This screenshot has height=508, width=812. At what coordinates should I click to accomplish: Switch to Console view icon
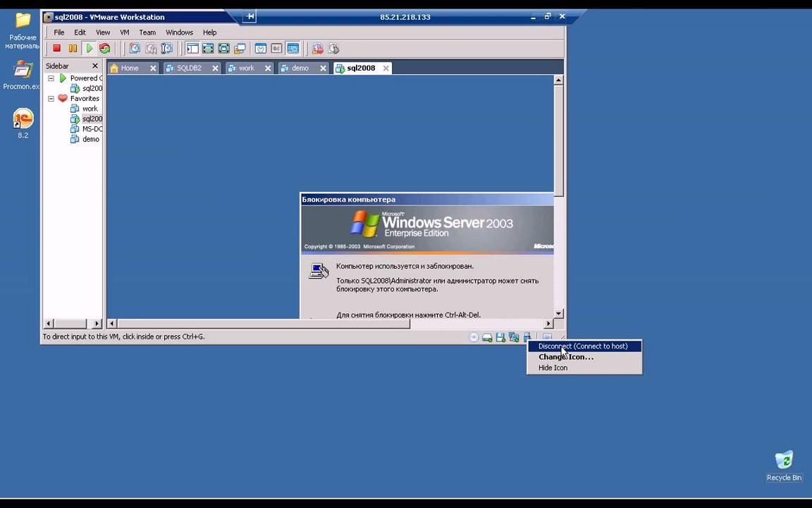293,48
